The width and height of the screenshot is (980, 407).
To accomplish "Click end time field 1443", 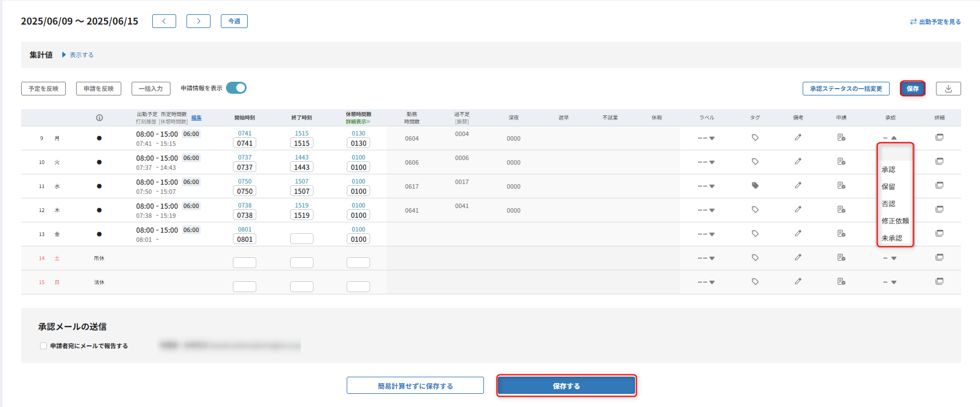I will coord(302,167).
